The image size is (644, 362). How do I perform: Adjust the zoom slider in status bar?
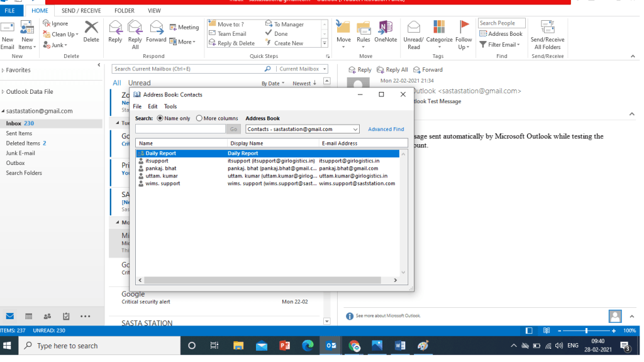(x=586, y=331)
